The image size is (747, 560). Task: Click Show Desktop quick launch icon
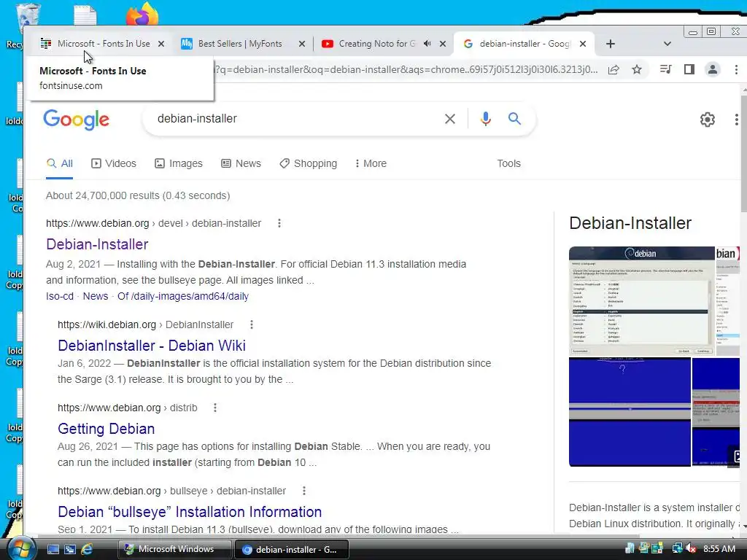click(53, 549)
